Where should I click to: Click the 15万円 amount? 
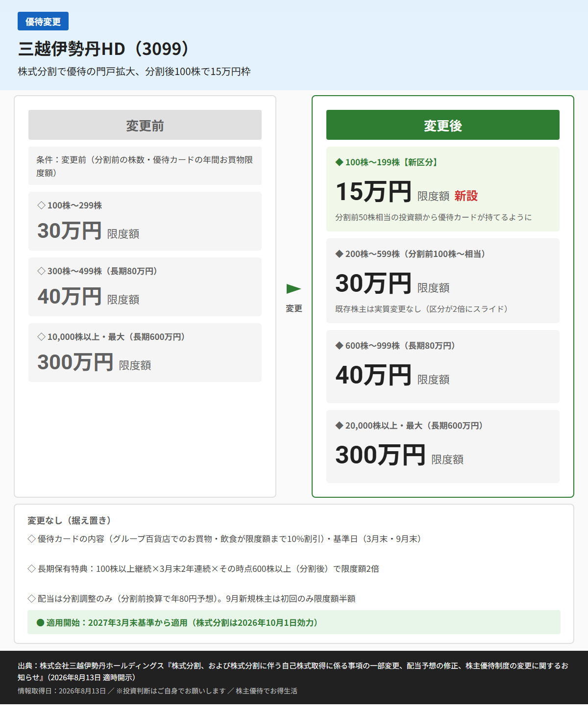coord(373,192)
